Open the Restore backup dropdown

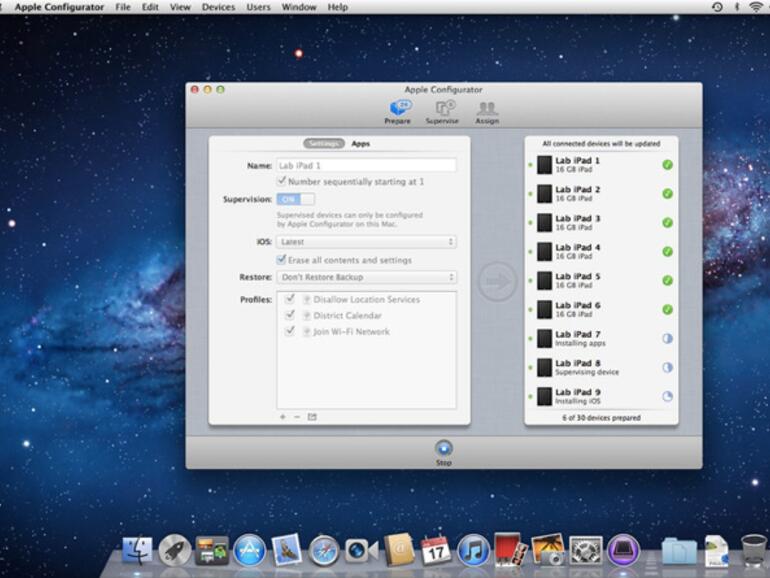[366, 277]
